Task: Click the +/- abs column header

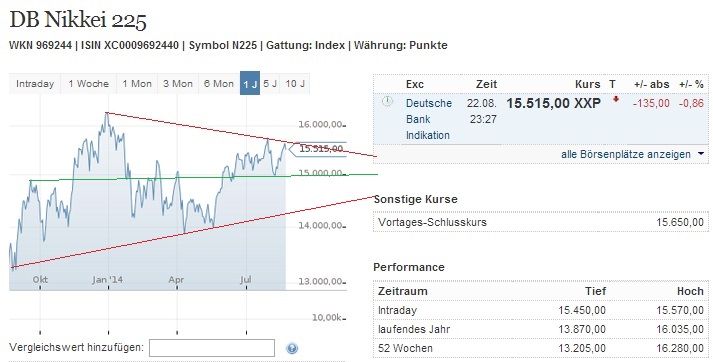Action: pos(652,84)
